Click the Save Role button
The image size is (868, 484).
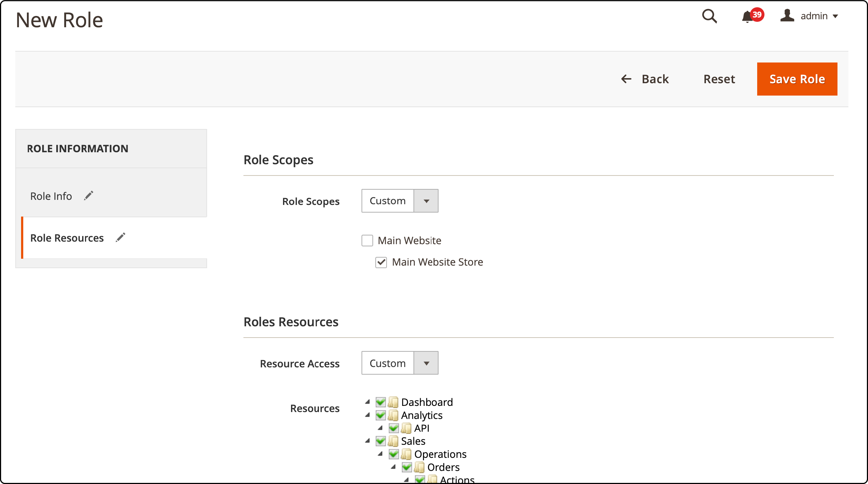797,79
